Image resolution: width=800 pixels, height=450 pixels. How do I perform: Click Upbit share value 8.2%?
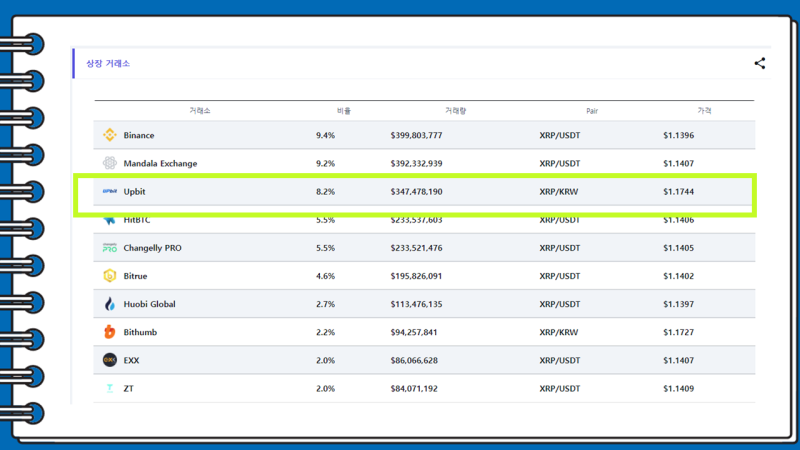point(326,192)
